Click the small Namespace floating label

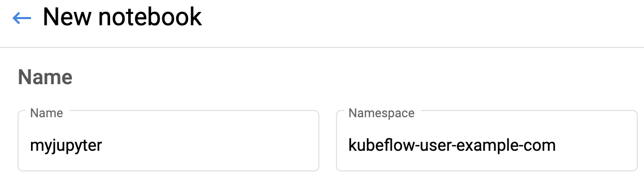(381, 113)
